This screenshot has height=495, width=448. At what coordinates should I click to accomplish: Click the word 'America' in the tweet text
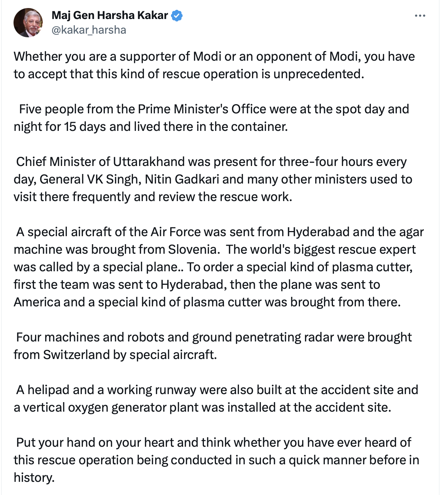37,302
